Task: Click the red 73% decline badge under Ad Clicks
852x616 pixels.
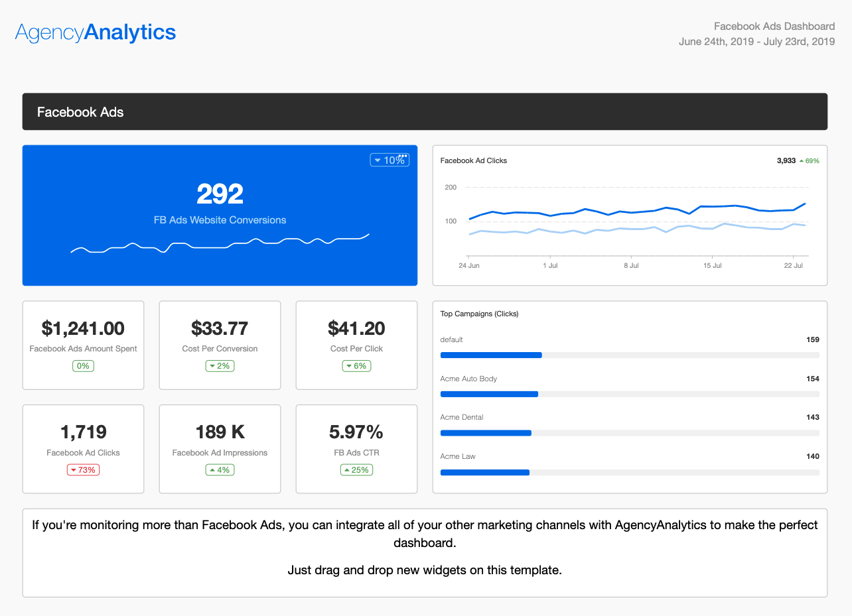Action: [x=82, y=469]
